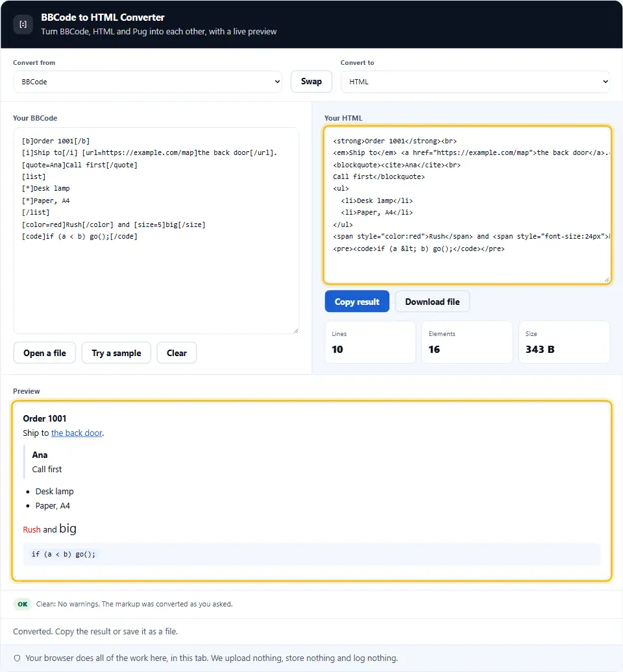Click the Download file button

432,302
